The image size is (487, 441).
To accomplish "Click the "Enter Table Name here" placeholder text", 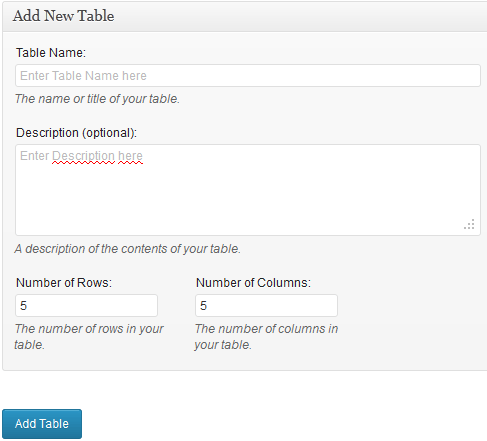I will click(x=83, y=76).
